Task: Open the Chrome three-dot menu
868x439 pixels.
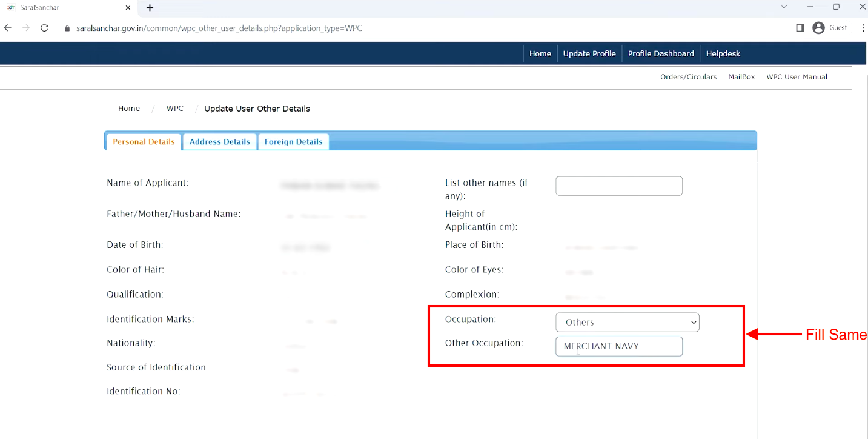Action: pos(863,28)
